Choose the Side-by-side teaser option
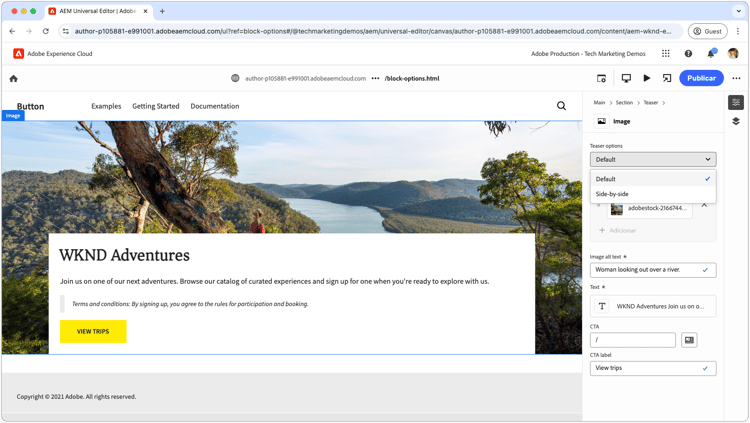This screenshot has height=423, width=750. coord(653,194)
